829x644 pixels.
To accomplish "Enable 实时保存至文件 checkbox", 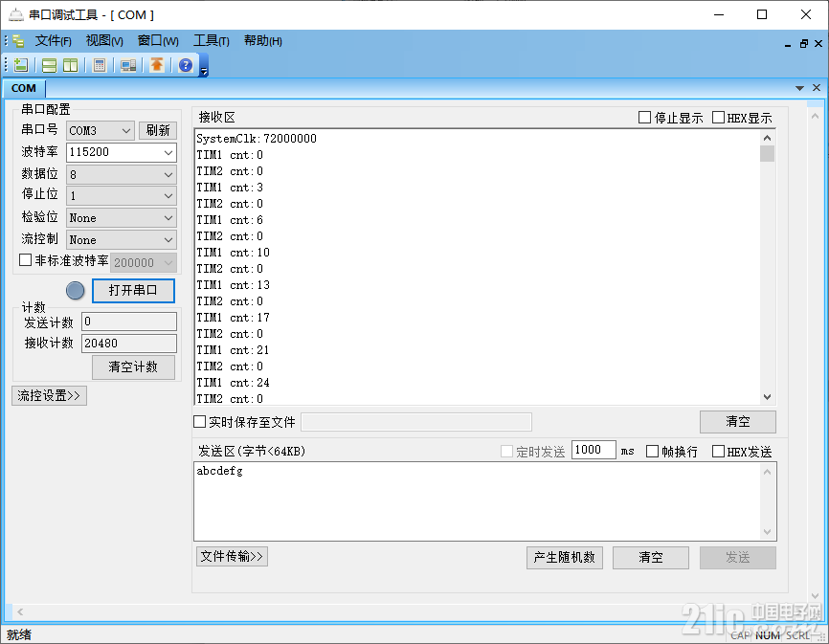I will 199,422.
